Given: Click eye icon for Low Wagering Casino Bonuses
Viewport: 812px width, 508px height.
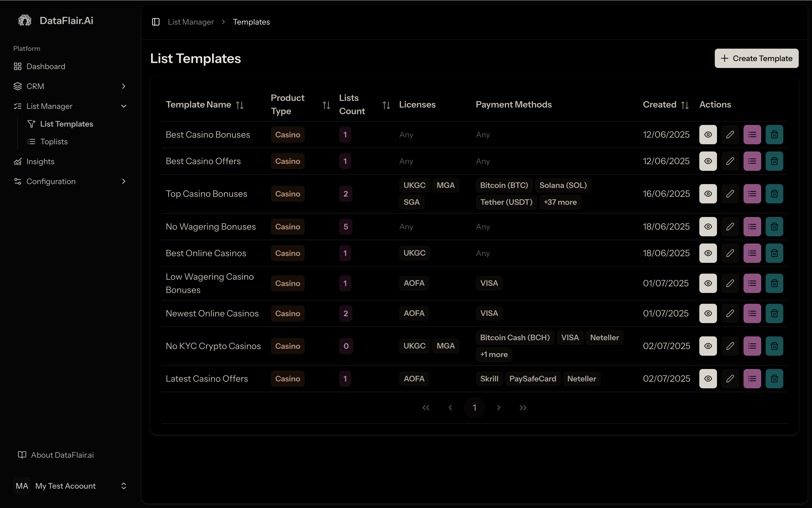Looking at the screenshot, I should click(708, 283).
